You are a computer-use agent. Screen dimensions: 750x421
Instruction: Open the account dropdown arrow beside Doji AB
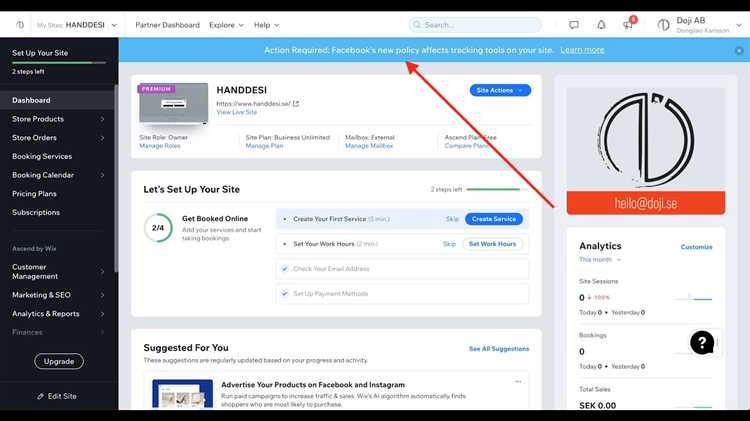739,25
